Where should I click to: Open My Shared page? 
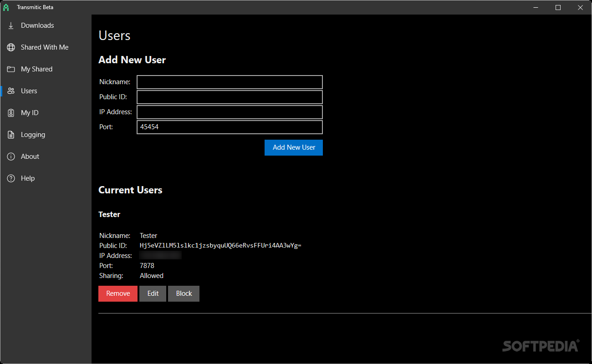point(46,69)
